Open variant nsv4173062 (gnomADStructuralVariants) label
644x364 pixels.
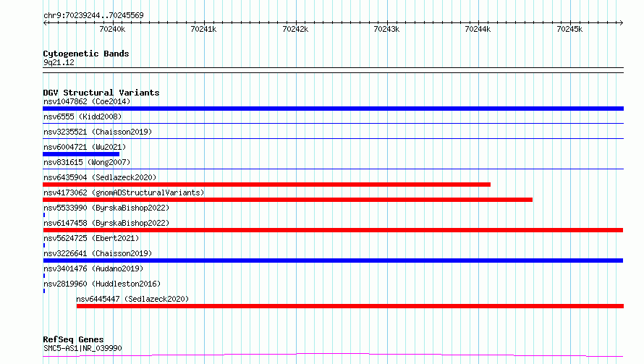click(x=124, y=192)
